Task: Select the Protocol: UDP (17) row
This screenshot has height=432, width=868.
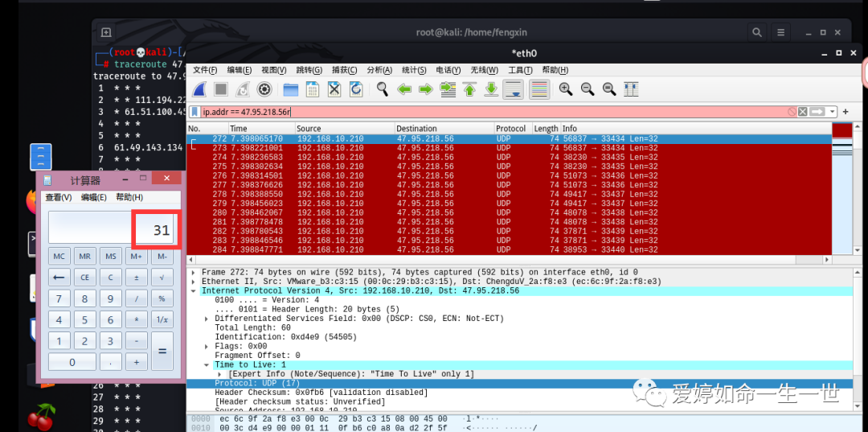Action: pyautogui.click(x=520, y=383)
